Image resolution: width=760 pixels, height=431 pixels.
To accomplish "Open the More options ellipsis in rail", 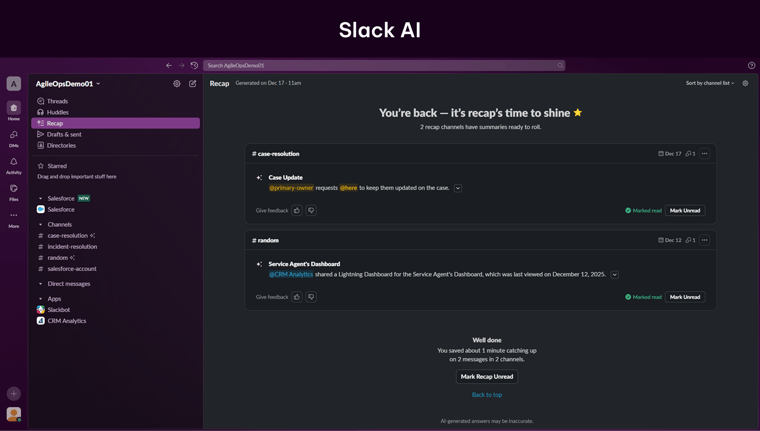I will click(x=14, y=219).
